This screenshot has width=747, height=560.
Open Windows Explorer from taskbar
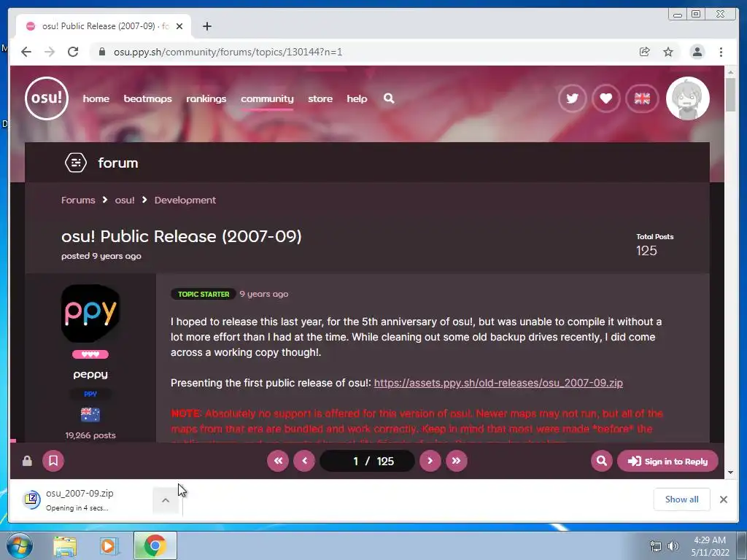(65, 546)
